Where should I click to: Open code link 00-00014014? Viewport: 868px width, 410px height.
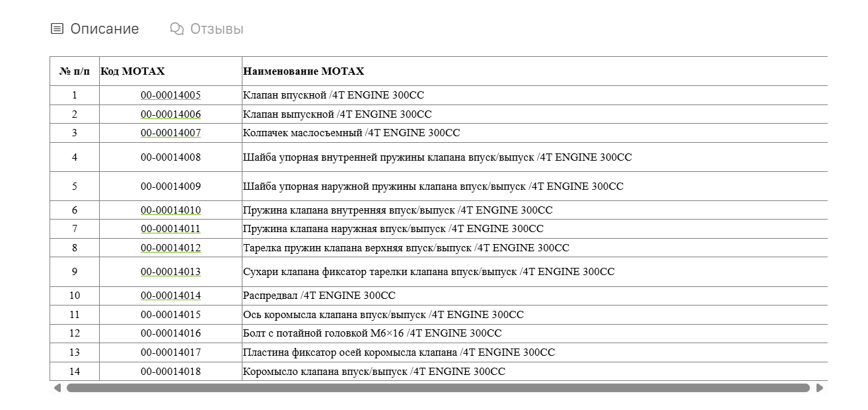click(x=170, y=296)
